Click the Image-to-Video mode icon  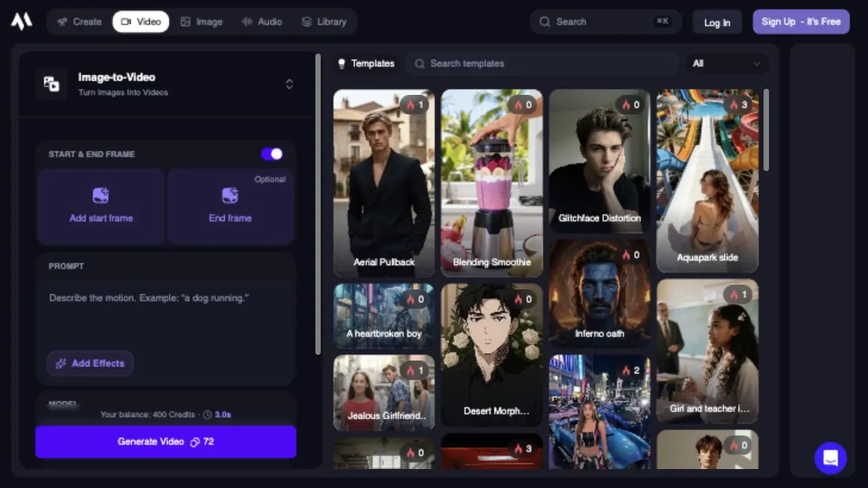click(52, 84)
